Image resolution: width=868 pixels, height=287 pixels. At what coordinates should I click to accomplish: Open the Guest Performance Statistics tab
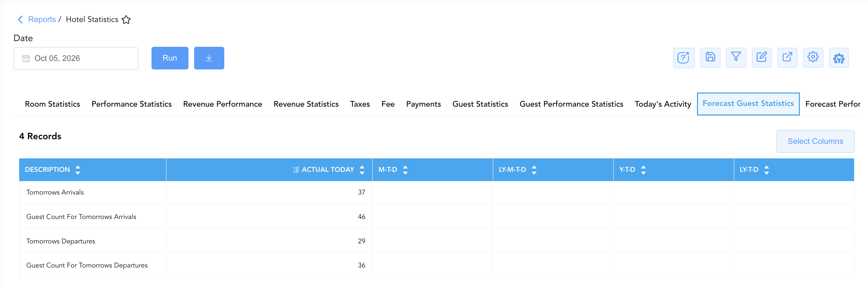tap(571, 104)
